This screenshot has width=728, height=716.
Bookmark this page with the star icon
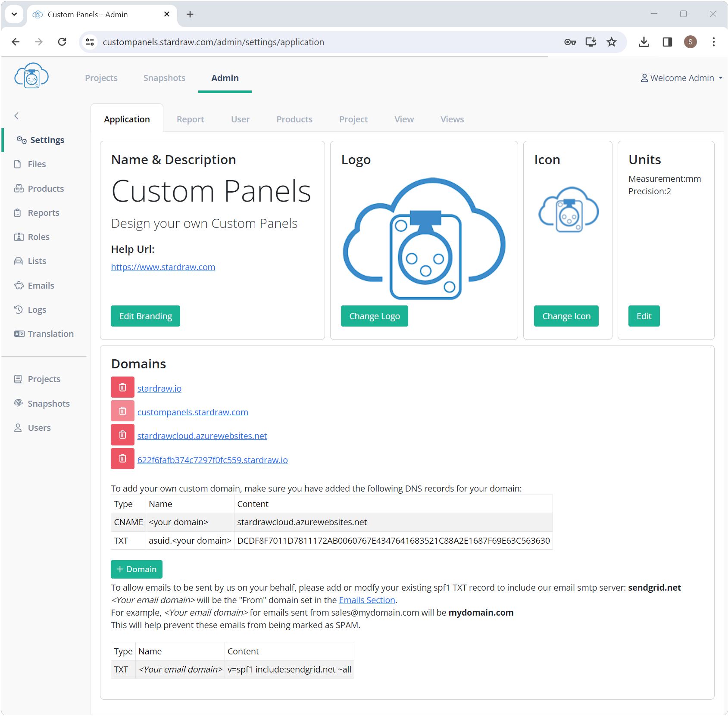(x=611, y=42)
